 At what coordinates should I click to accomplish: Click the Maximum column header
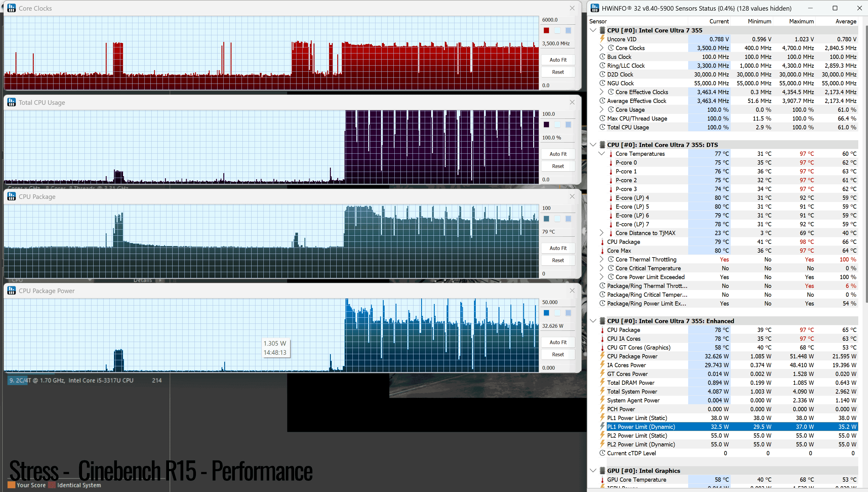tap(801, 21)
